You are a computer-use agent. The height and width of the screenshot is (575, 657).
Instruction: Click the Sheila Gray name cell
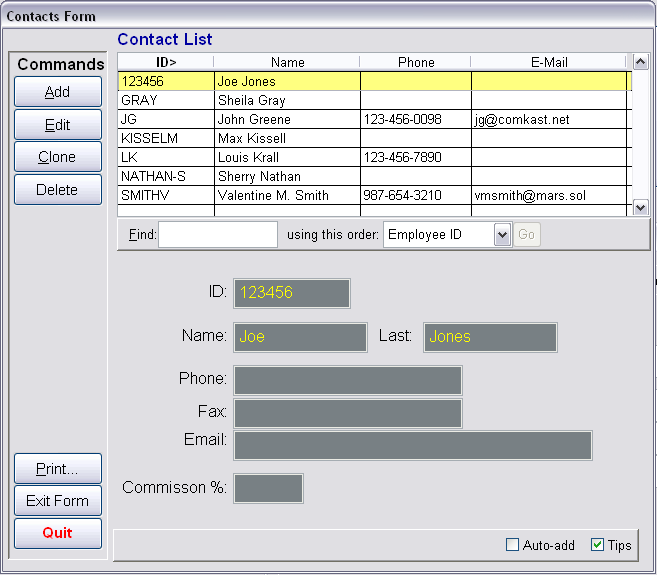coord(287,100)
